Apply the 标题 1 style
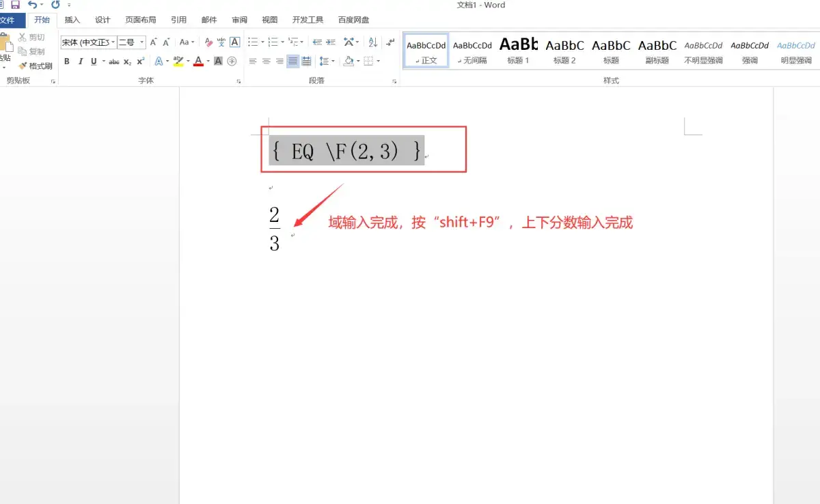This screenshot has height=504, width=820. tap(518, 49)
